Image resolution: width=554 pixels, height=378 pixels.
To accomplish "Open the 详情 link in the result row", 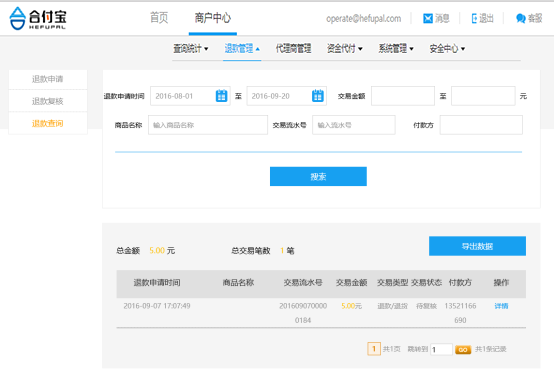I will point(501,306).
